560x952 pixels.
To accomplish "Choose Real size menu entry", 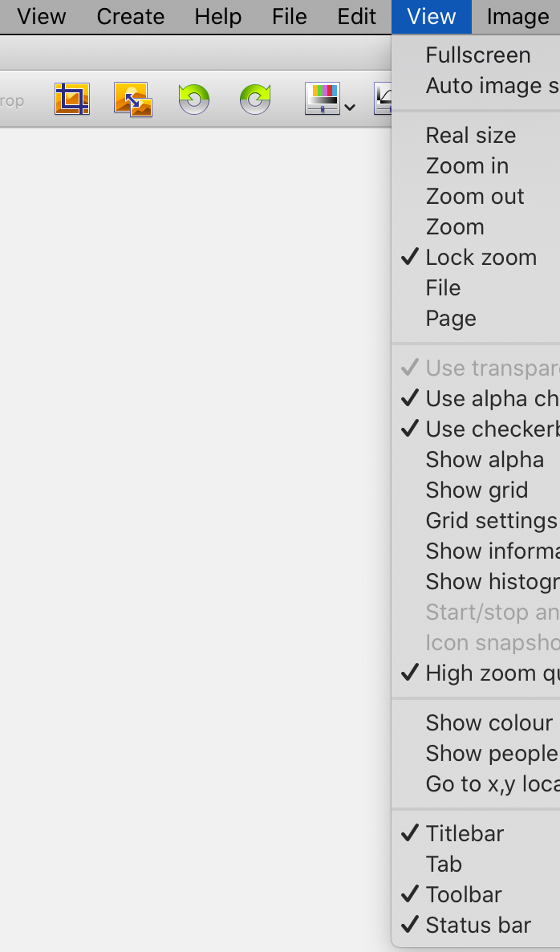I will point(471,136).
